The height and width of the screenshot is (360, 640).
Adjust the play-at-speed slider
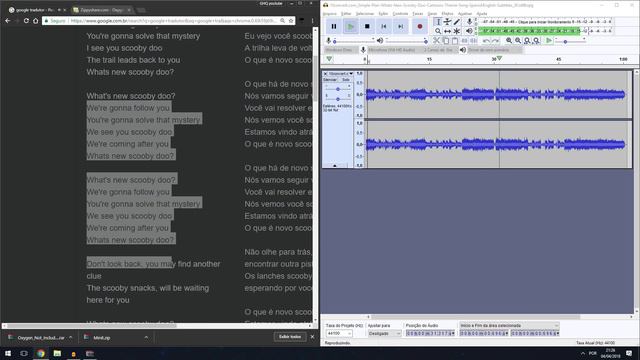click(x=571, y=41)
